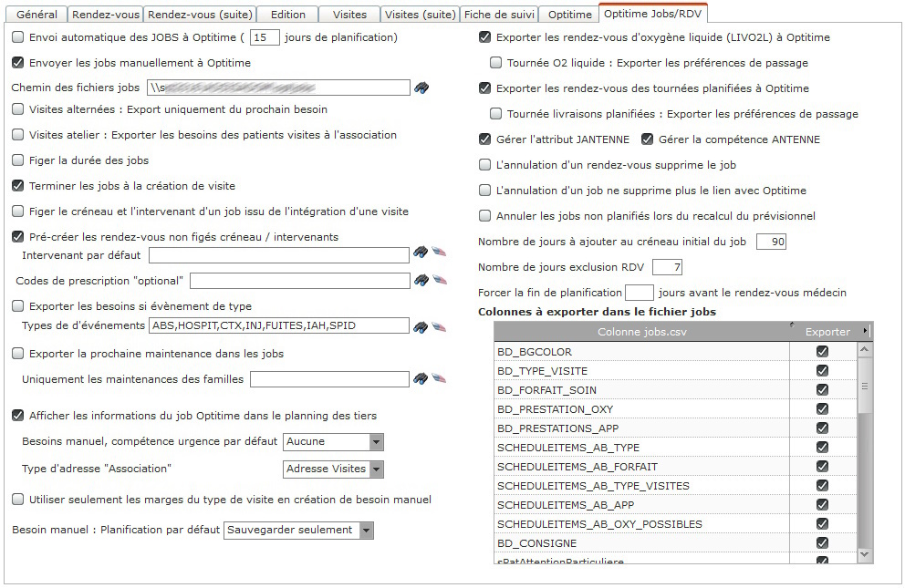Click the Chemin des fichiers jobs field
Viewport: 905px width, 588px height.
coord(278,88)
